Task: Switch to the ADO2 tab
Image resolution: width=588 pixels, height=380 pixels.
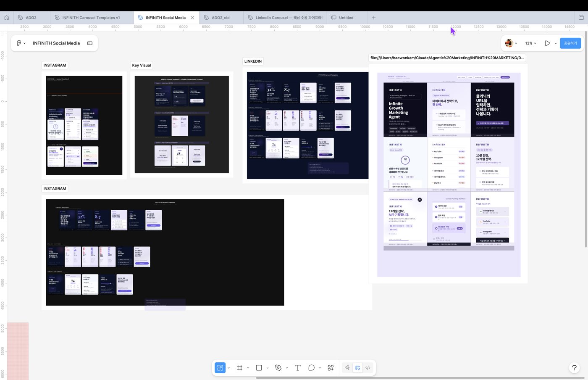Action: coord(31,18)
